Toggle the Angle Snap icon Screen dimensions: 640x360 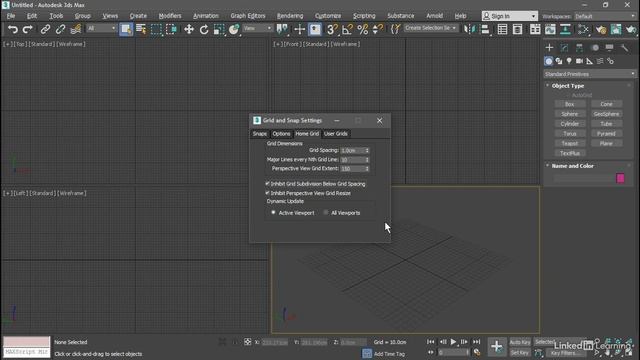tap(347, 29)
